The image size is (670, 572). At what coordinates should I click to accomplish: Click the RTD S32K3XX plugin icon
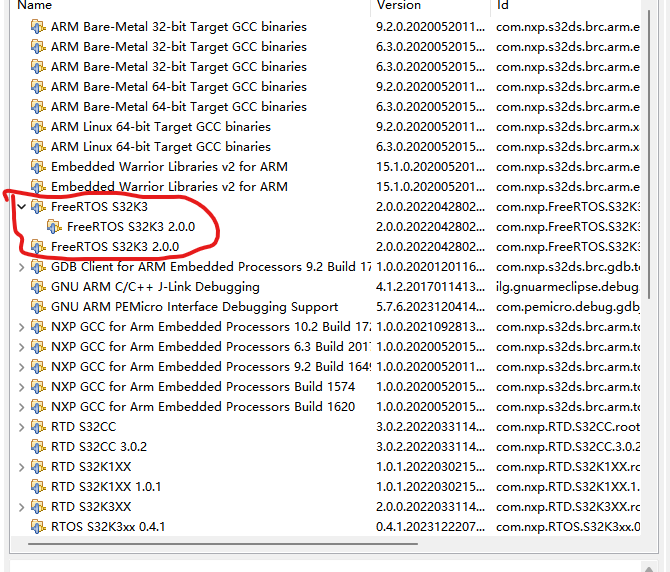(x=38, y=507)
